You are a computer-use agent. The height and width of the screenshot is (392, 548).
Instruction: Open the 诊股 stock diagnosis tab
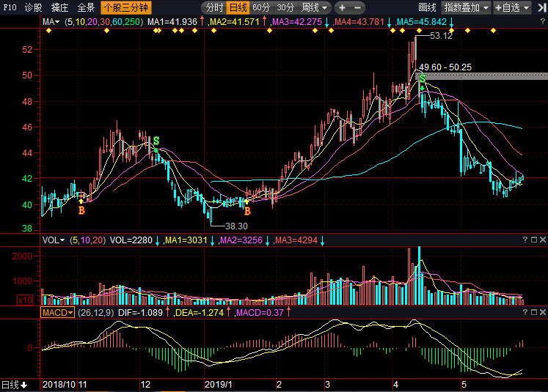click(33, 7)
